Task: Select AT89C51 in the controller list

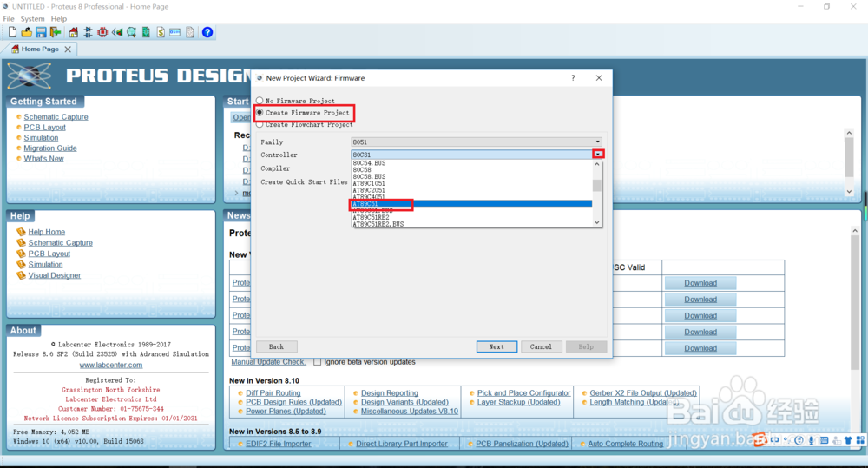Action: 471,204
